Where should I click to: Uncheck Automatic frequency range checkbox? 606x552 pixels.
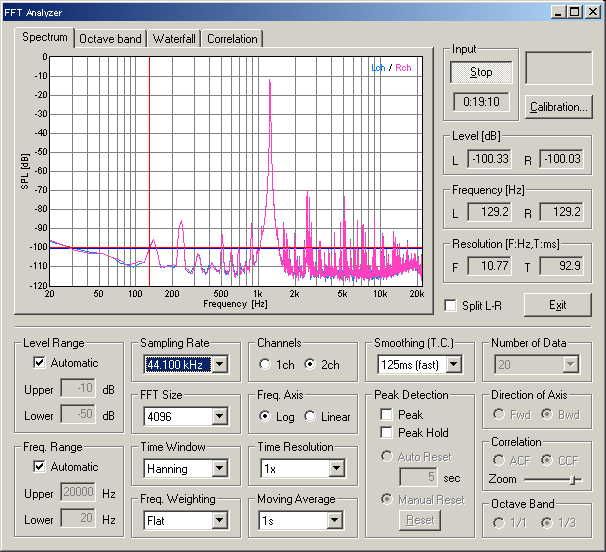40,467
